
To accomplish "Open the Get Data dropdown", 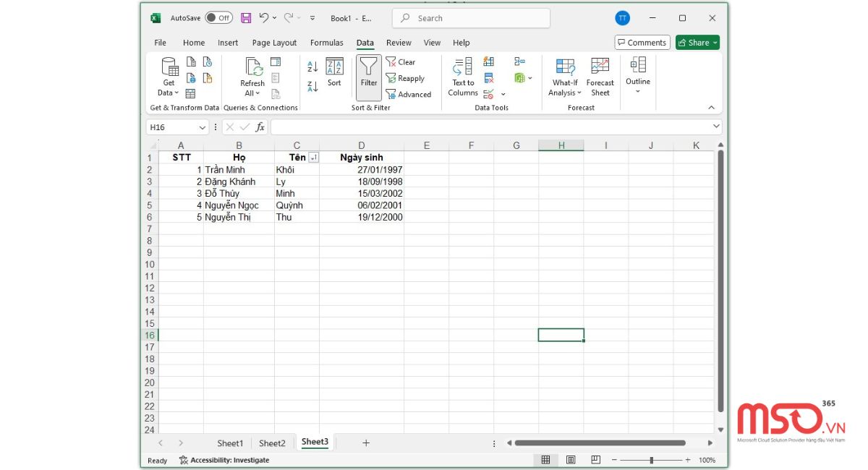I will pos(169,77).
